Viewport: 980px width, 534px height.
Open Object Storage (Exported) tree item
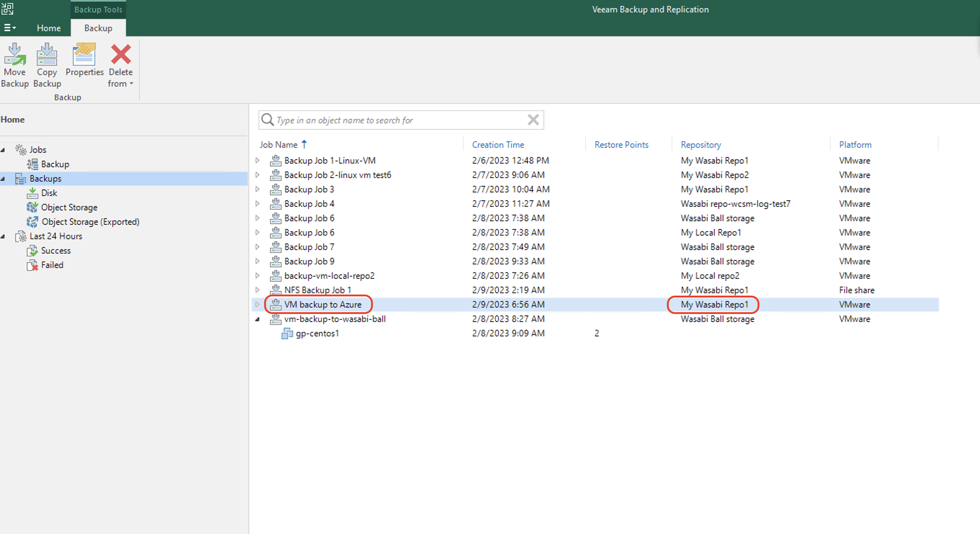point(90,222)
